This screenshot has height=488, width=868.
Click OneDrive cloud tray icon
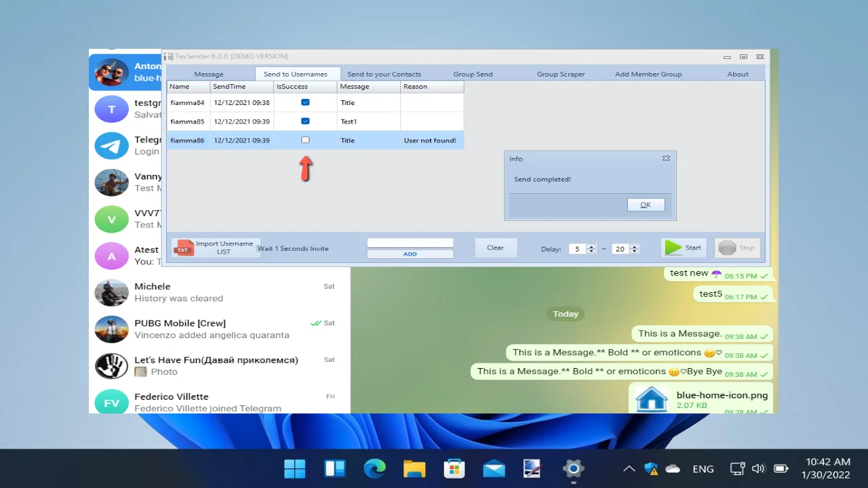673,468
